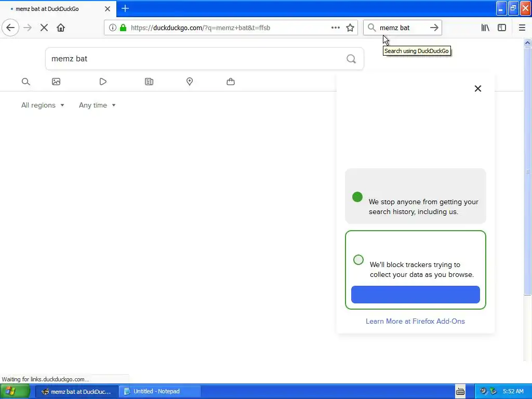Image resolution: width=532 pixels, height=399 pixels.
Task: Stop loading the page
Action: pyautogui.click(x=44, y=28)
